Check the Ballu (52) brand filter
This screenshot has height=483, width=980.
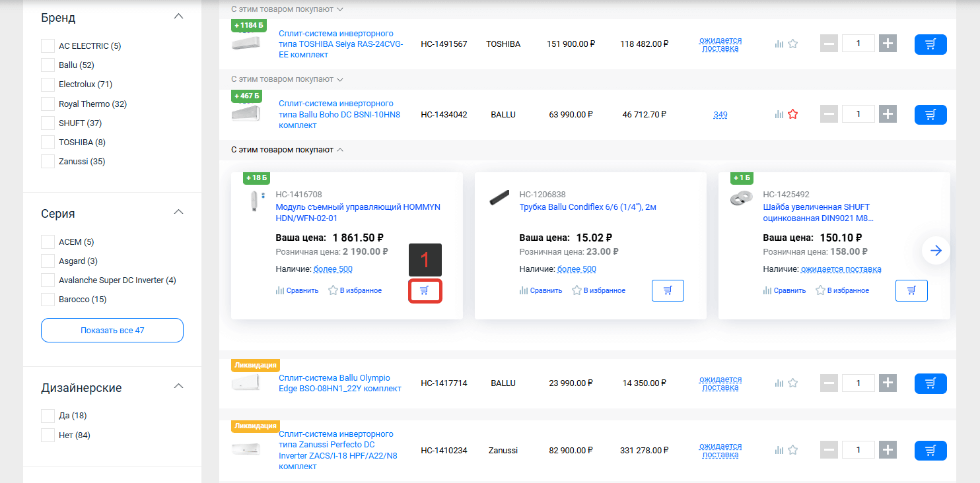click(x=48, y=65)
